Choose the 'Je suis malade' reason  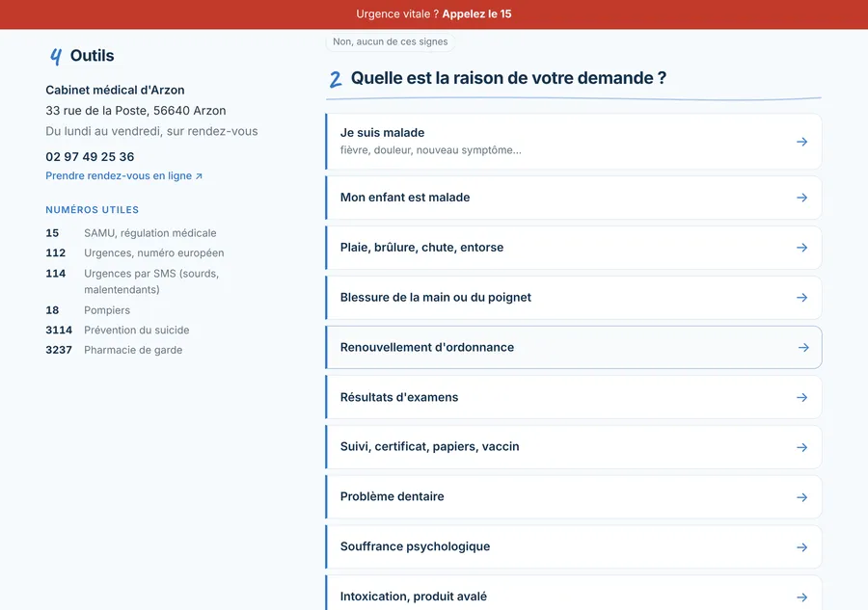(574, 142)
